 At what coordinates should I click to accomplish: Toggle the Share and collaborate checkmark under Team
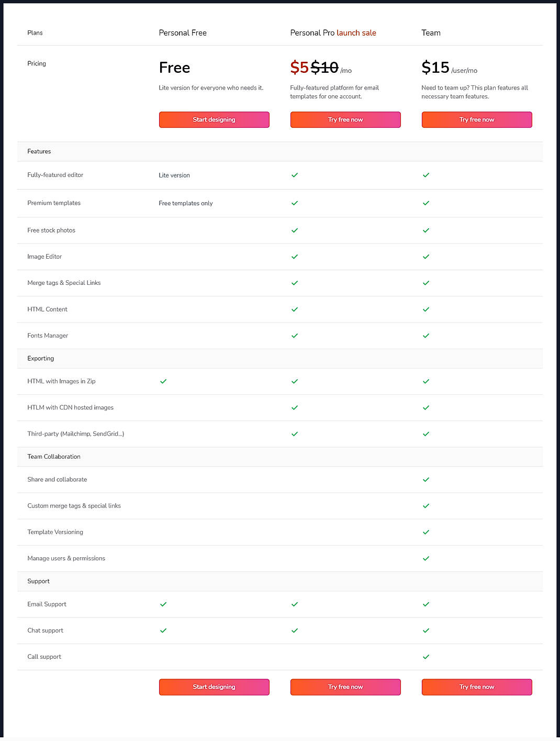pyautogui.click(x=425, y=479)
